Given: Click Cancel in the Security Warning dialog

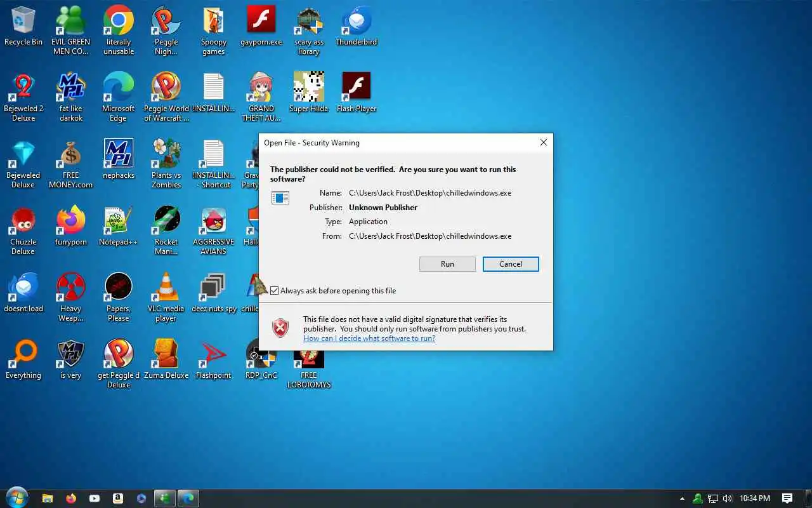Looking at the screenshot, I should [x=511, y=264].
